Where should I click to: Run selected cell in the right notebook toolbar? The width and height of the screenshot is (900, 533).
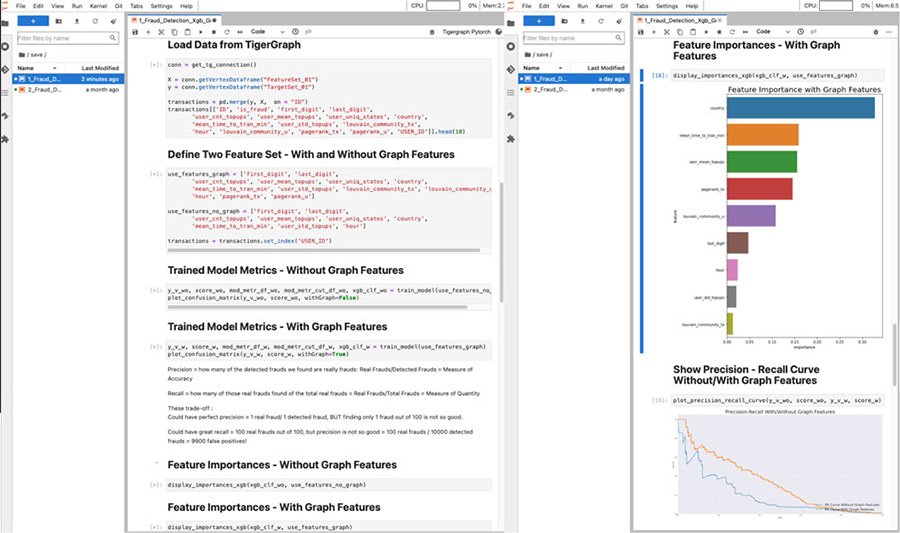pyautogui.click(x=704, y=32)
